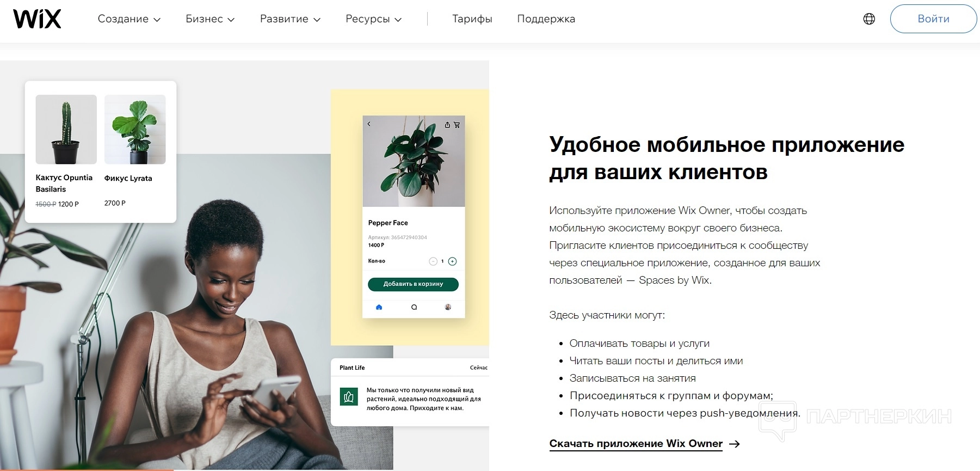This screenshot has height=471, width=980.
Task: Expand the Ресурсы dropdown menu
Action: pos(373,19)
